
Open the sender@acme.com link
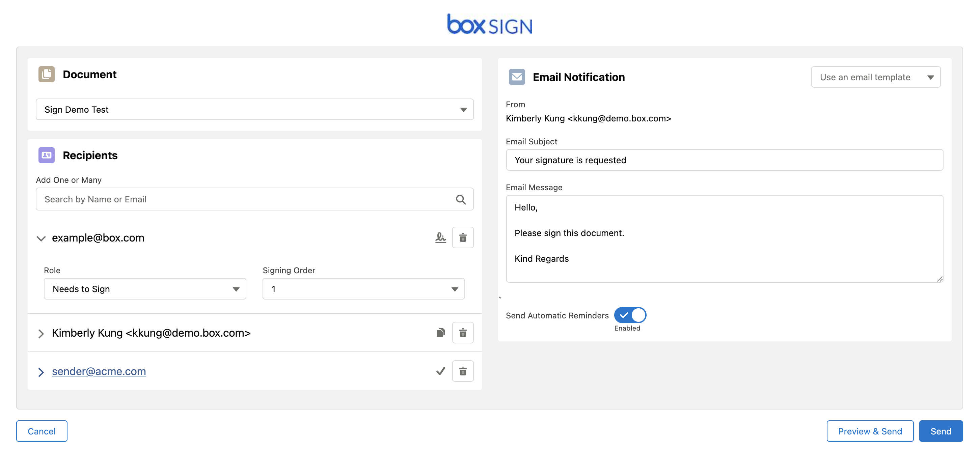[99, 371]
